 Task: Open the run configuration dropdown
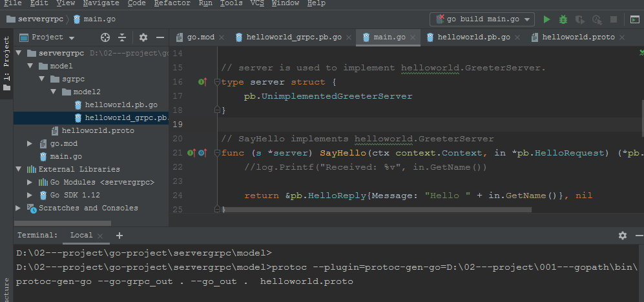pyautogui.click(x=483, y=19)
